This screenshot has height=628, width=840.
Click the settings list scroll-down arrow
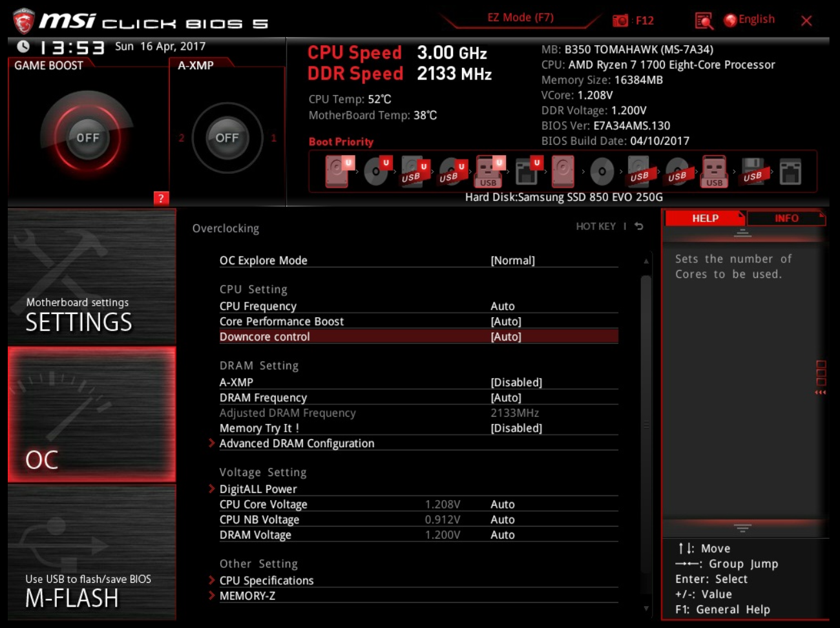646,608
